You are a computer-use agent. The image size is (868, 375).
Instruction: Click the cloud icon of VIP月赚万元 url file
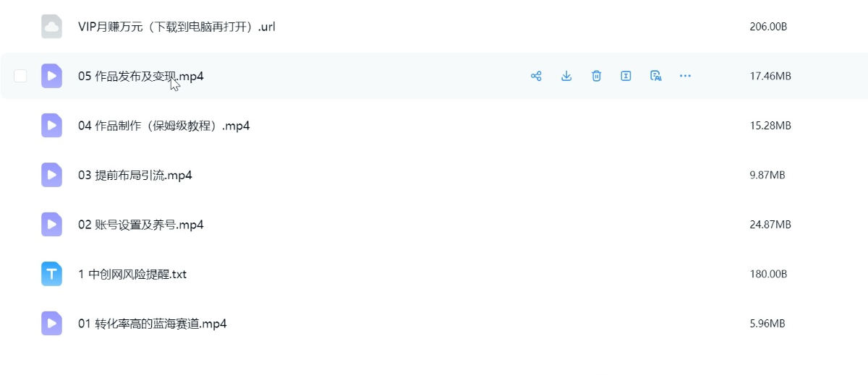[51, 27]
